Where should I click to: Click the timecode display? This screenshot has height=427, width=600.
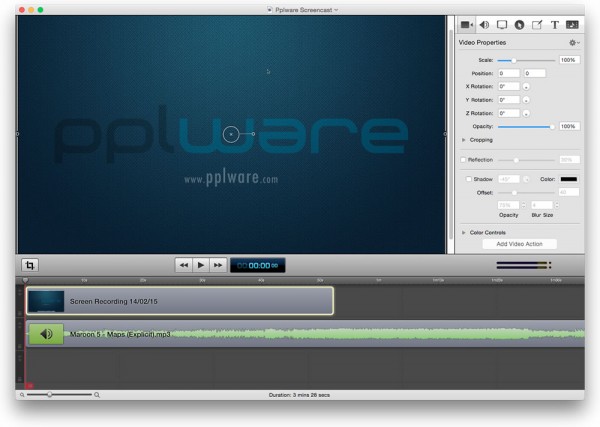(258, 265)
